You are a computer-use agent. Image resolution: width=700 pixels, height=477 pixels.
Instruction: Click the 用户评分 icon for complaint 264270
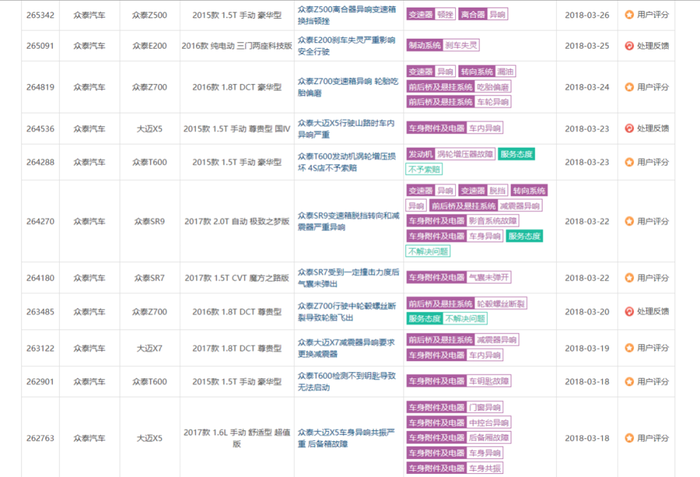tap(629, 221)
